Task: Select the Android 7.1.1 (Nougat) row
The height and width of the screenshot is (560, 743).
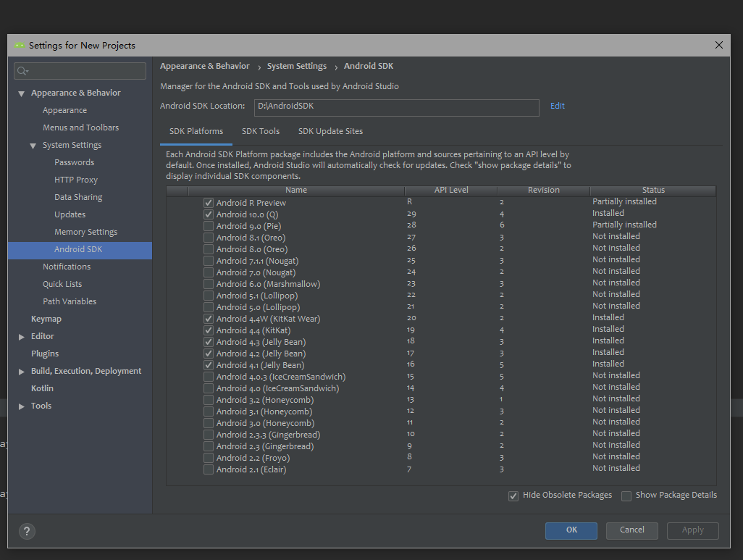Action: (x=441, y=261)
